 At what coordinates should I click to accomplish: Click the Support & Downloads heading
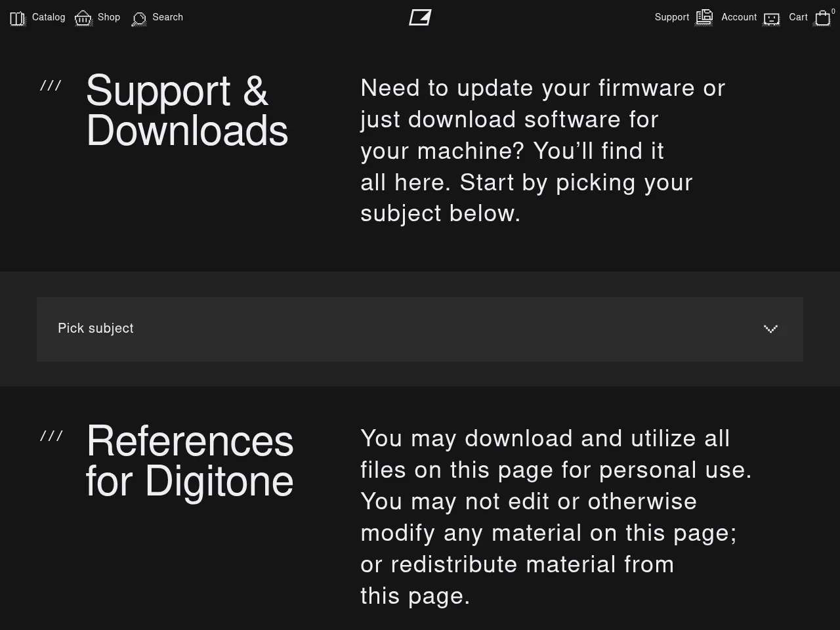(x=187, y=110)
